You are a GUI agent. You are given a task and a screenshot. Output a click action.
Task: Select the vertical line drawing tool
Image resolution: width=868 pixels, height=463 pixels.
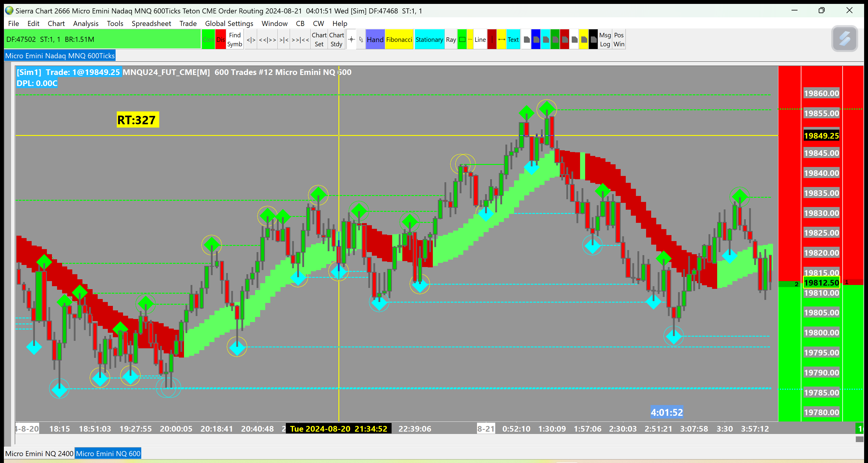pos(492,39)
